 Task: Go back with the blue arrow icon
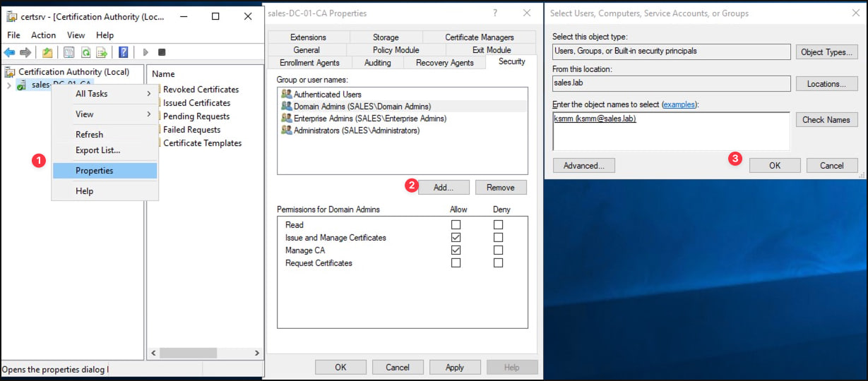(x=9, y=52)
